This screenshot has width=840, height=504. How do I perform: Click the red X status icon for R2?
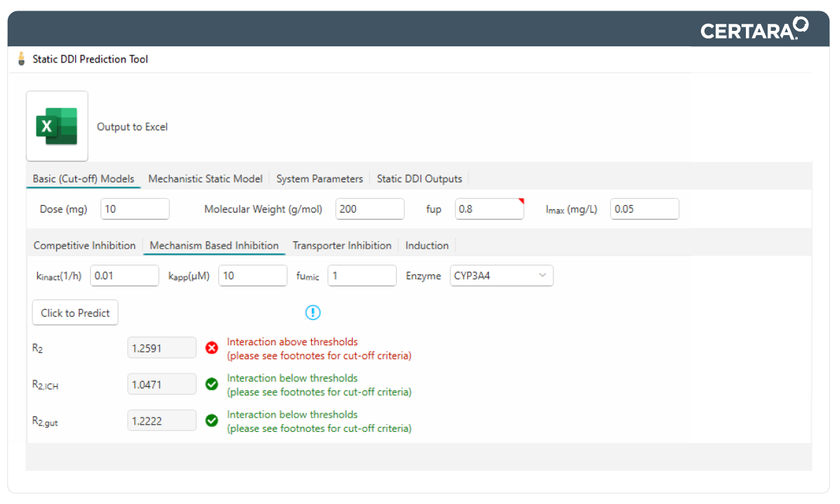[x=211, y=347]
